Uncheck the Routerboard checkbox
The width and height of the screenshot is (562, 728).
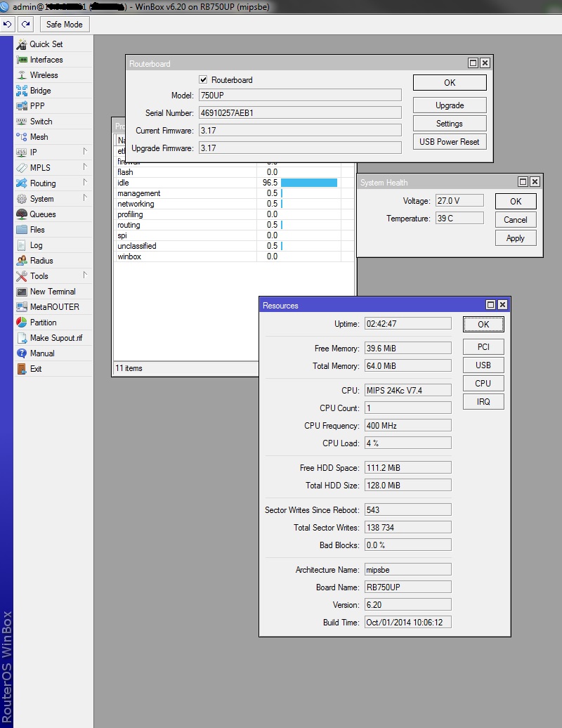(203, 79)
